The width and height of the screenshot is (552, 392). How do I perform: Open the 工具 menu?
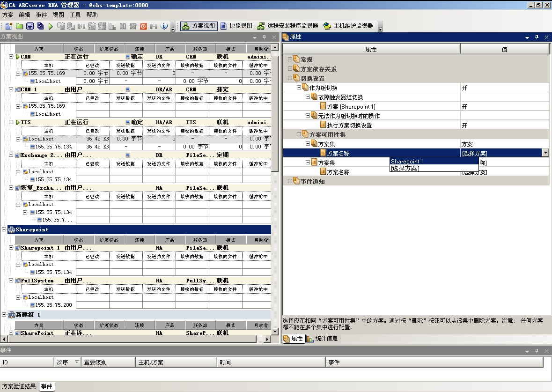[x=75, y=15]
